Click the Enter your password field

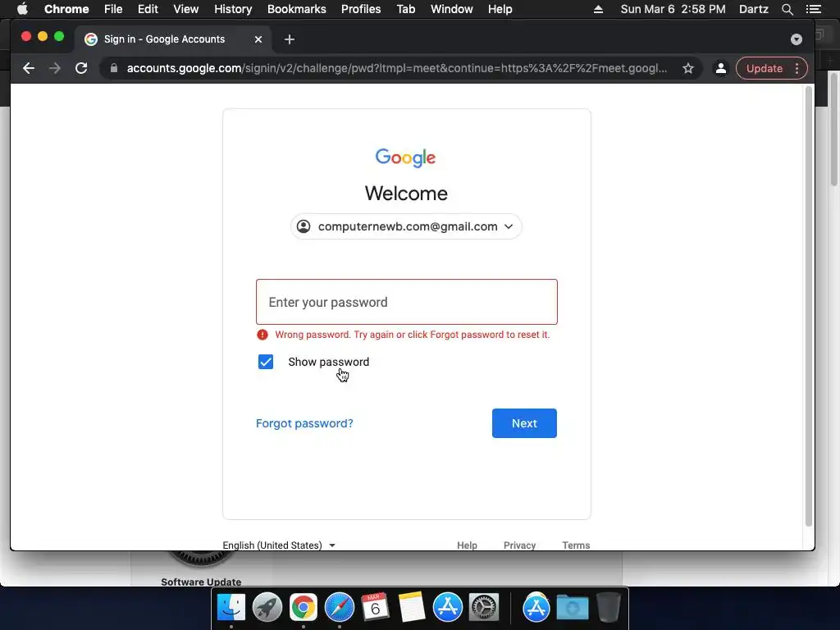(407, 302)
